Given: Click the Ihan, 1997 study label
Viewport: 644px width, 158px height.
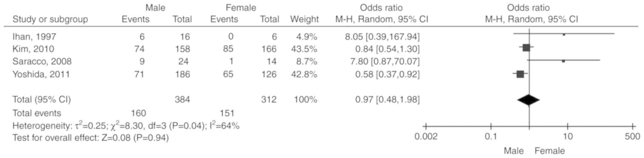Looking at the screenshot, I should [34, 37].
